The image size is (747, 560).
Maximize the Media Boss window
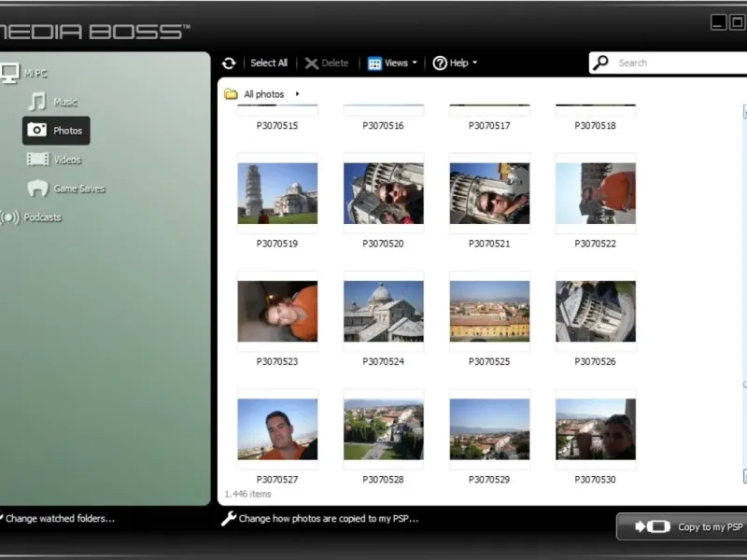pyautogui.click(x=738, y=21)
